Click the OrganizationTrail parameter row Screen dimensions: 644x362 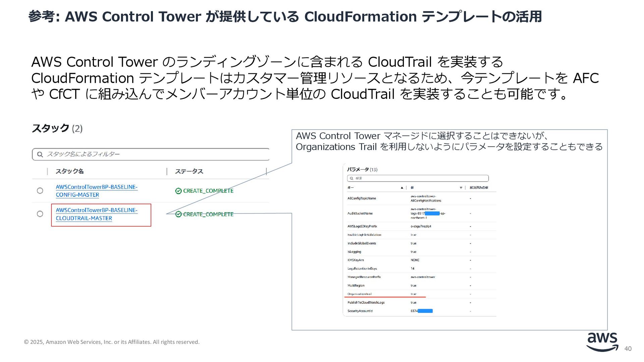[360, 294]
